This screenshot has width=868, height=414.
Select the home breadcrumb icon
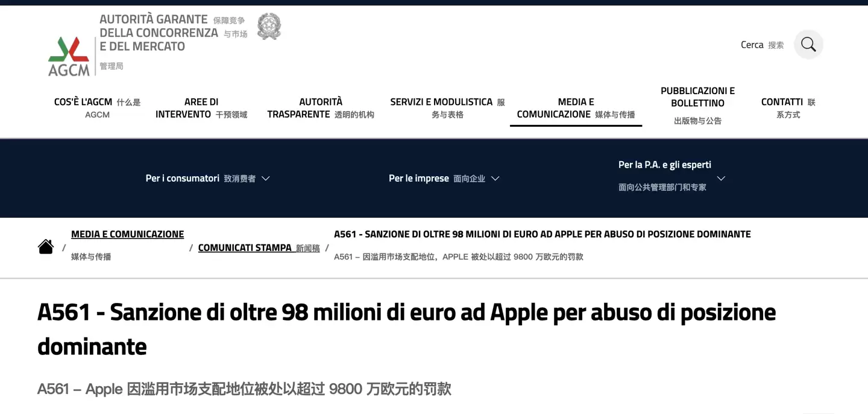(x=46, y=246)
